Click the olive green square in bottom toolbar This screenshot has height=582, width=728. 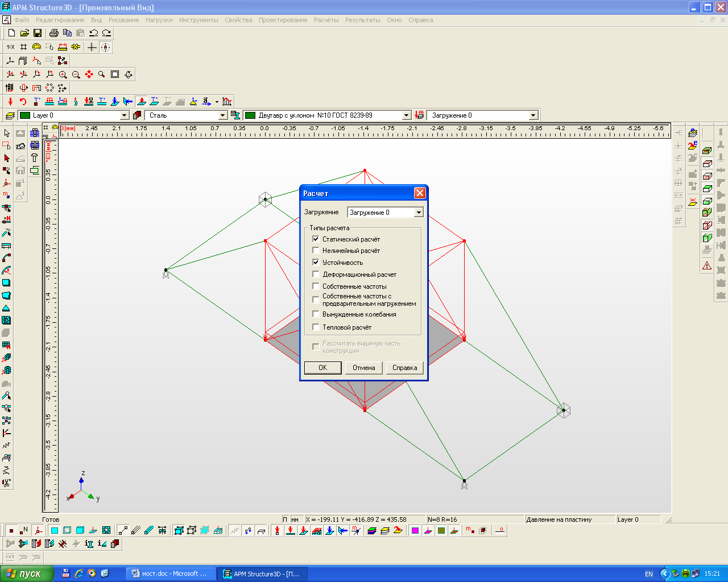(x=441, y=530)
